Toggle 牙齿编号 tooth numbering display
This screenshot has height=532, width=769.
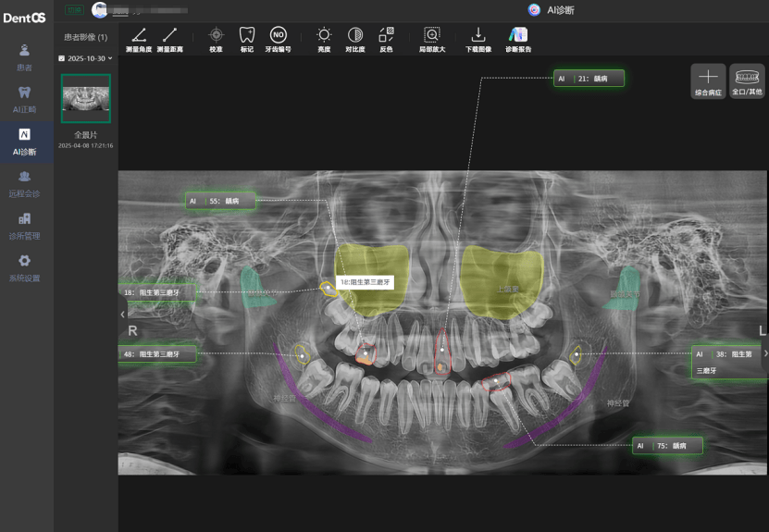pos(278,36)
